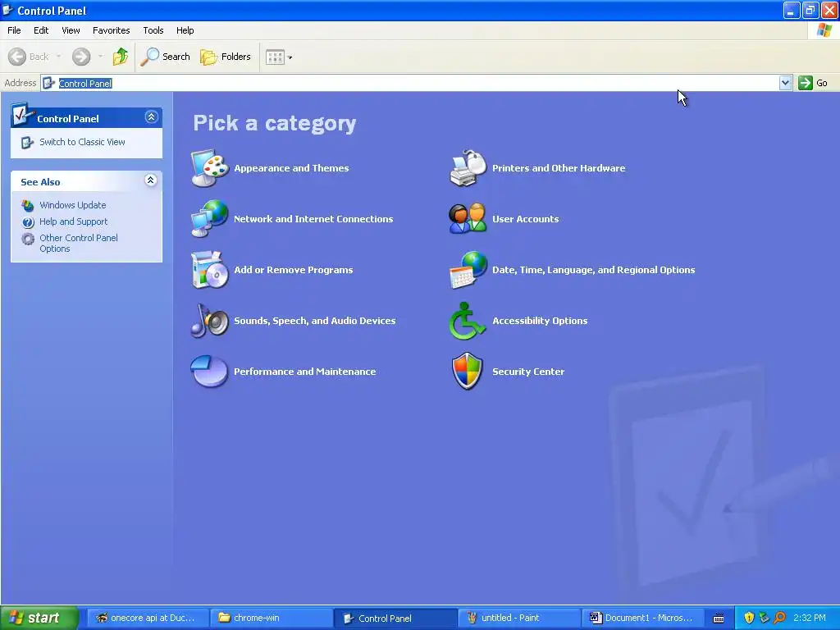The width and height of the screenshot is (840, 630).
Task: Click the Help and Support question icon
Action: (x=28, y=221)
